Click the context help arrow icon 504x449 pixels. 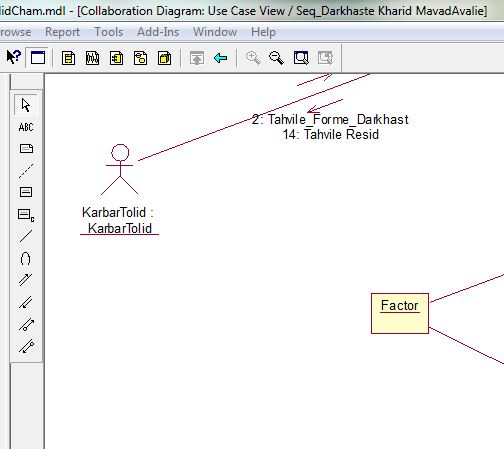[14, 57]
